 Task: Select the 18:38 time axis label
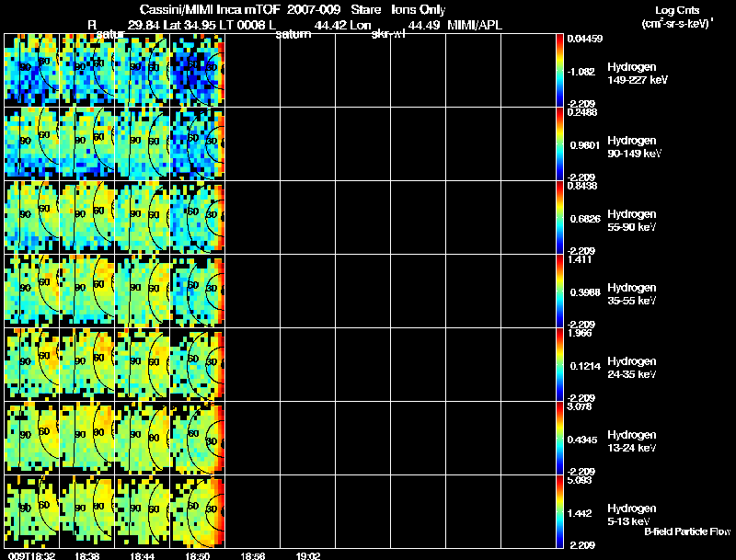point(86,554)
